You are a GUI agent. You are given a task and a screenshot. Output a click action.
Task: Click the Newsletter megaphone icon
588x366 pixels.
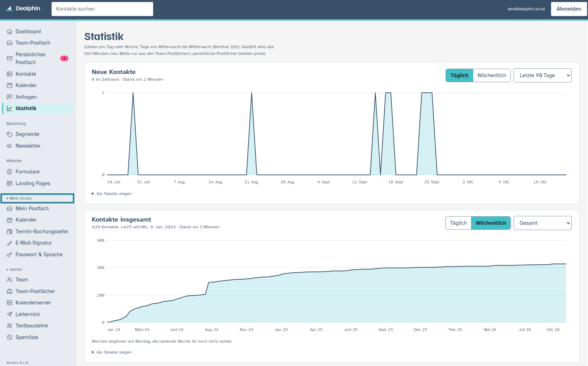[10, 146]
